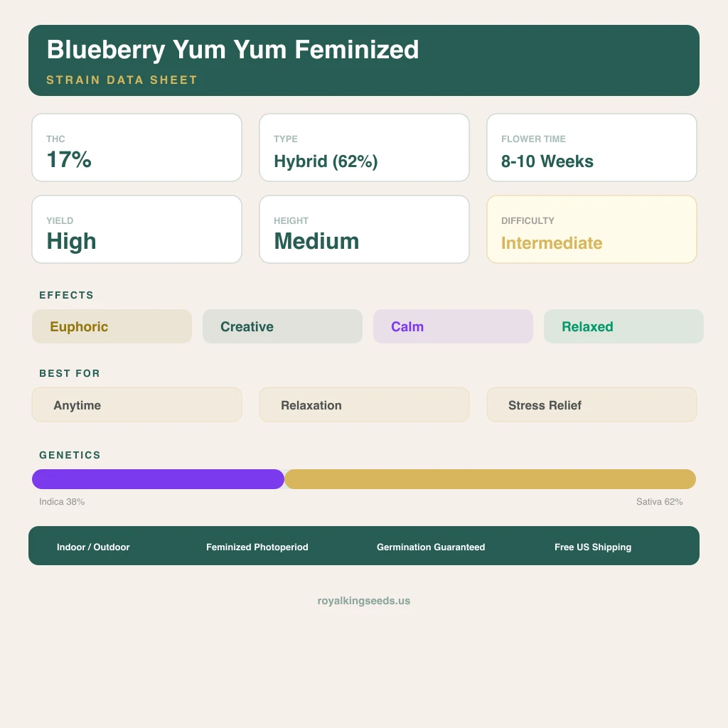Screen dimensions: 728x728
Task: Click the Blueberry Yum Yum Feminized title
Action: [232, 50]
